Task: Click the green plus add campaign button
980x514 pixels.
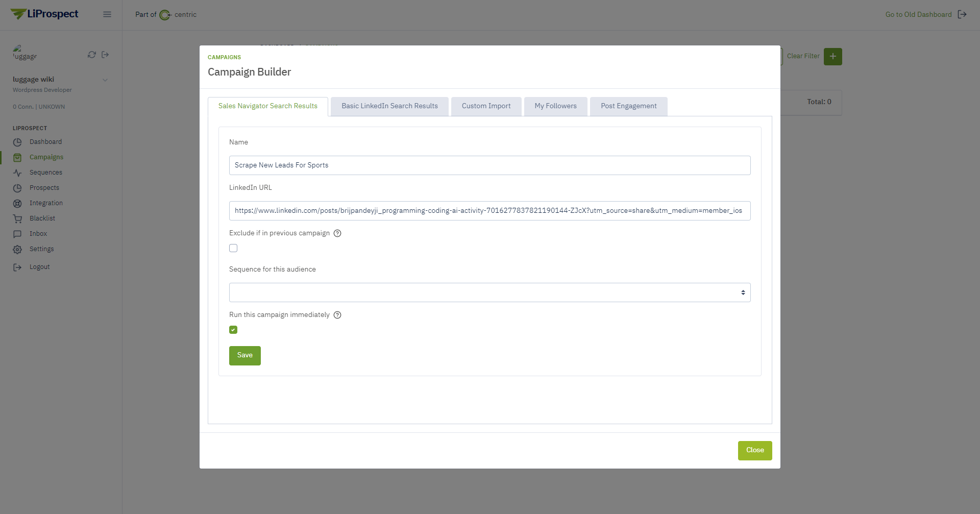Action: click(x=833, y=57)
